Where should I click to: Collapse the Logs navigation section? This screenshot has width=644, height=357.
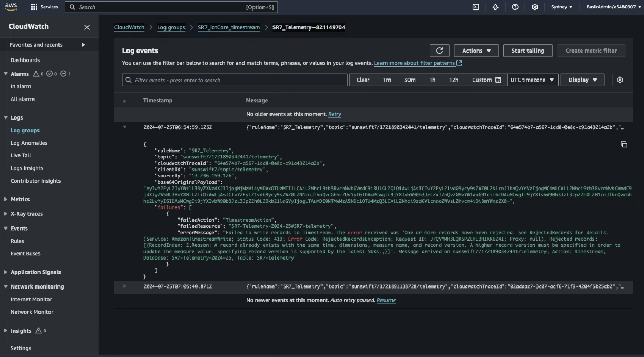click(6, 117)
